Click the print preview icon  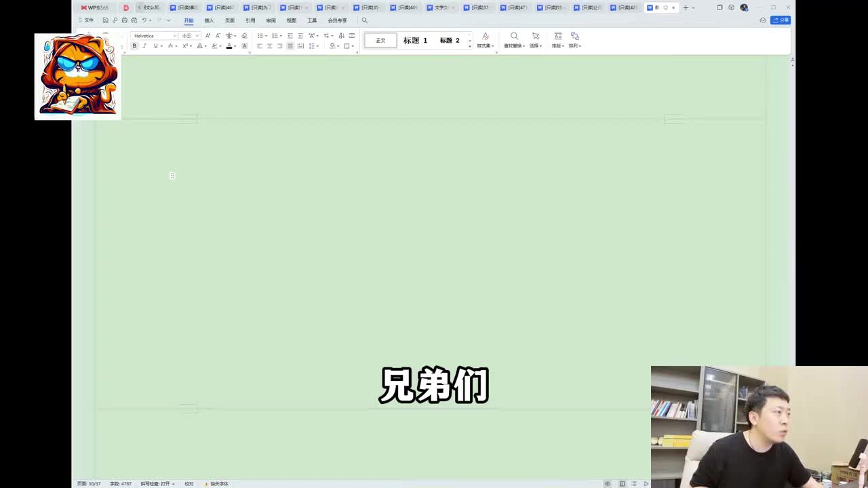click(x=134, y=20)
